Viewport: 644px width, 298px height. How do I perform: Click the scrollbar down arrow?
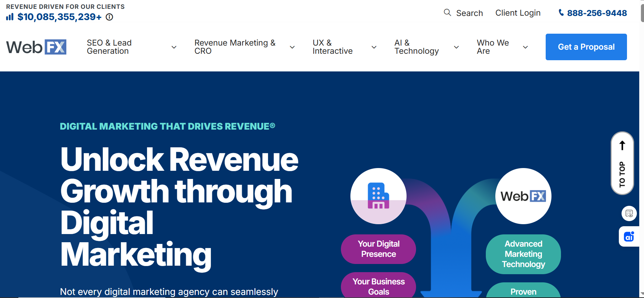(642, 294)
